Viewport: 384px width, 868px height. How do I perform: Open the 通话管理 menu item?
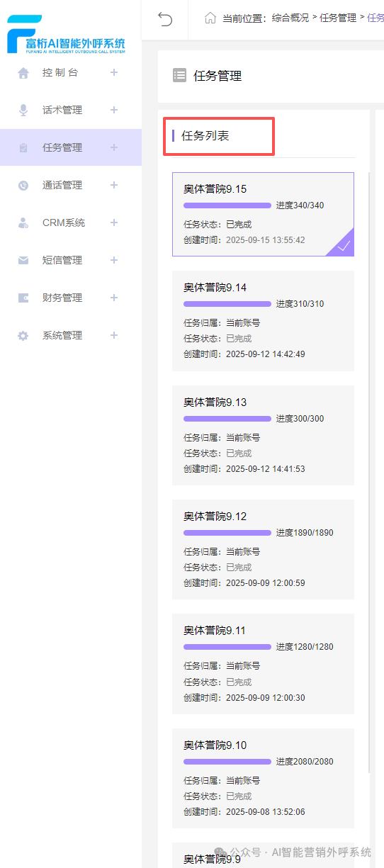point(71,185)
